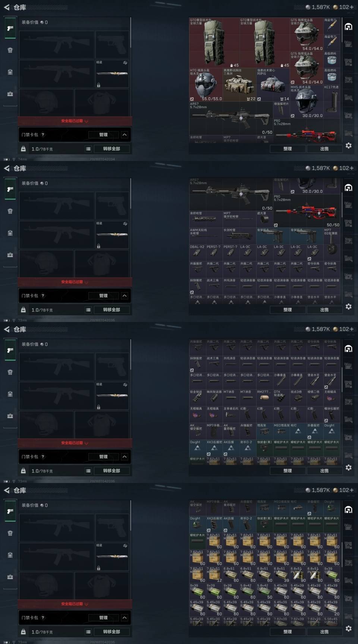The height and width of the screenshot is (644, 358).
Task: Click 整理 in ammo boxes screenshot
Action: pyautogui.click(x=288, y=632)
